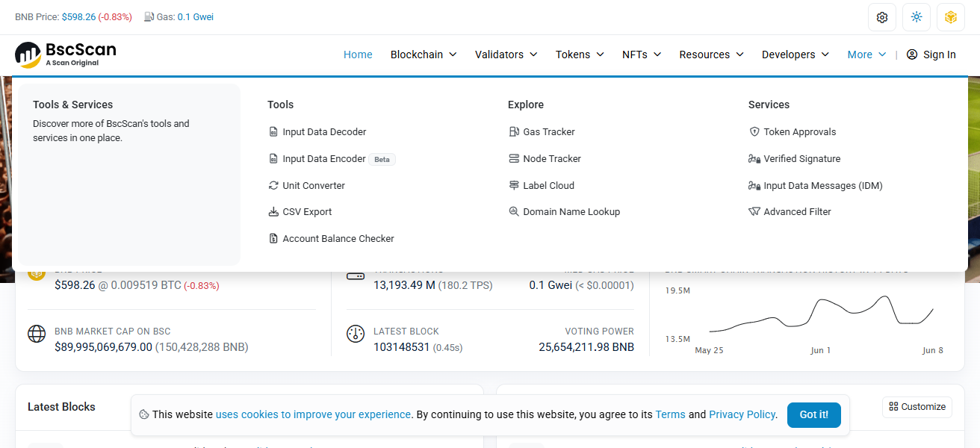Viewport: 980px width, 448px height.
Task: Click the BNB chain cube icon
Action: pos(951,17)
